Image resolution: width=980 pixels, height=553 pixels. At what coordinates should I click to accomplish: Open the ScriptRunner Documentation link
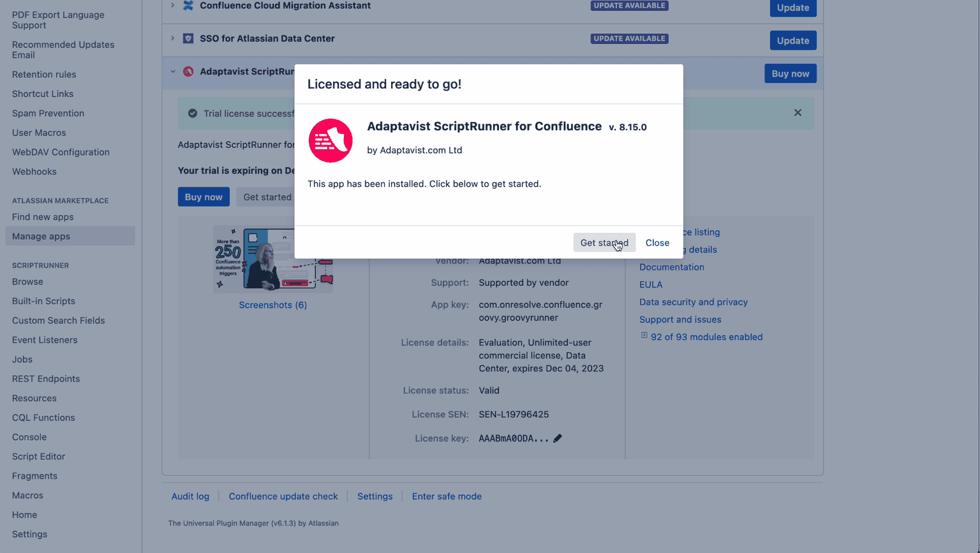pos(671,267)
